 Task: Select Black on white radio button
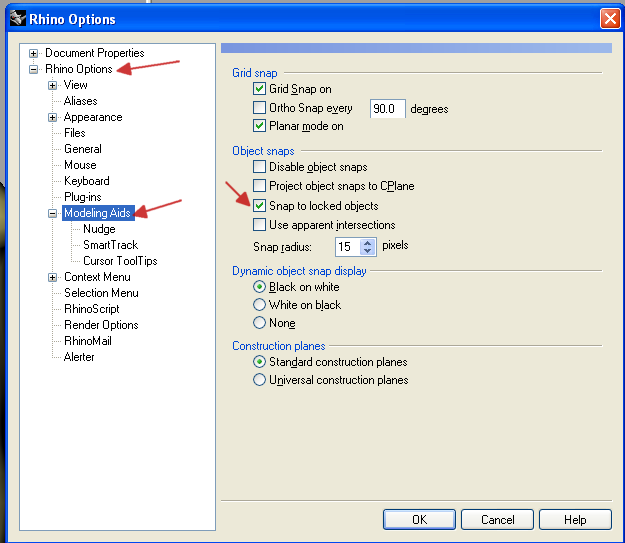pyautogui.click(x=259, y=287)
